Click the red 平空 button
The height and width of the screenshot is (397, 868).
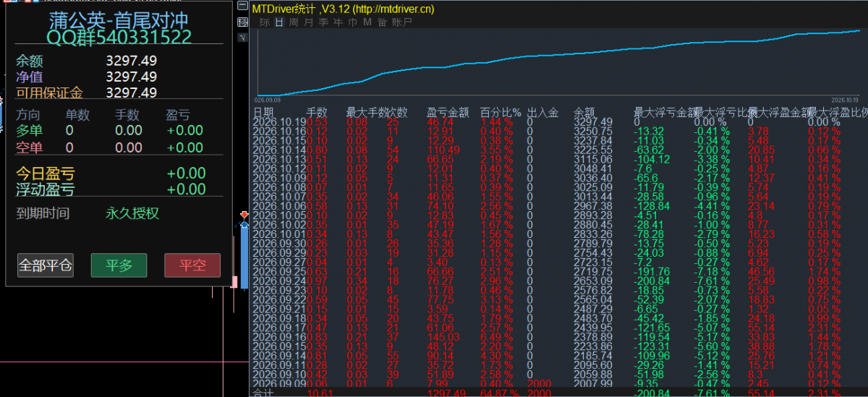point(192,265)
